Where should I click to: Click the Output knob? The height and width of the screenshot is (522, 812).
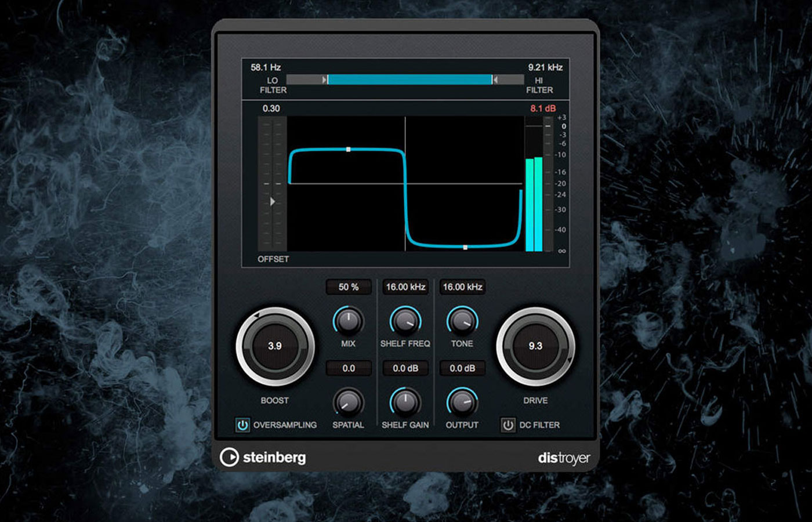(462, 402)
